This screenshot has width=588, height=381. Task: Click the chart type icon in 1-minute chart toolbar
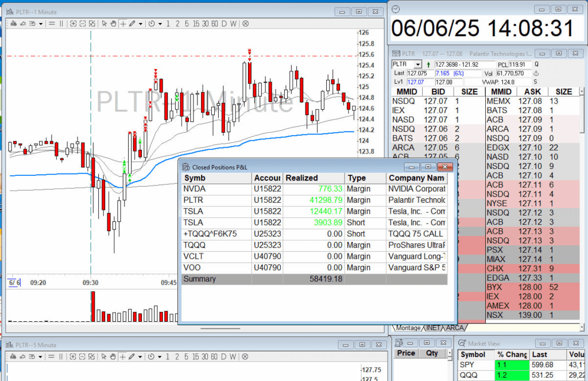13,24
